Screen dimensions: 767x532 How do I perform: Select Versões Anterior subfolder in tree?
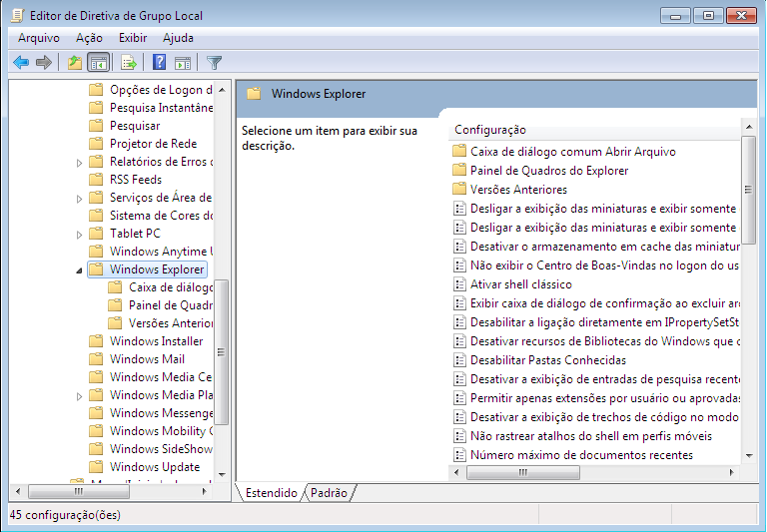[161, 323]
